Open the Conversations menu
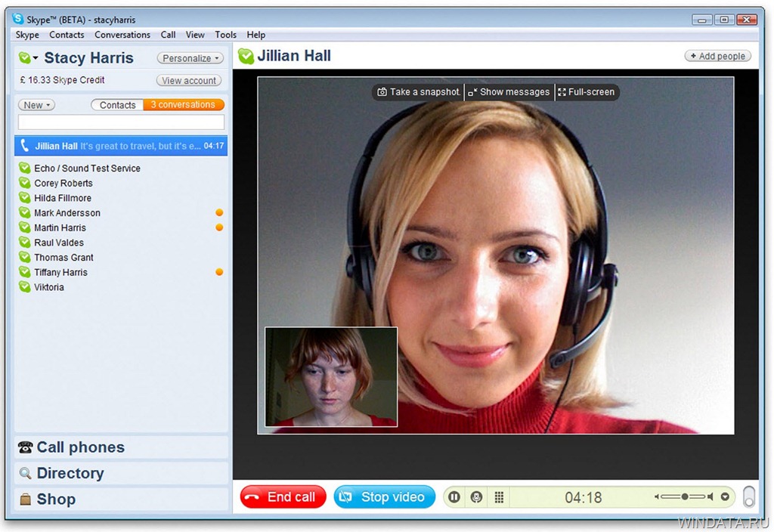 click(122, 35)
